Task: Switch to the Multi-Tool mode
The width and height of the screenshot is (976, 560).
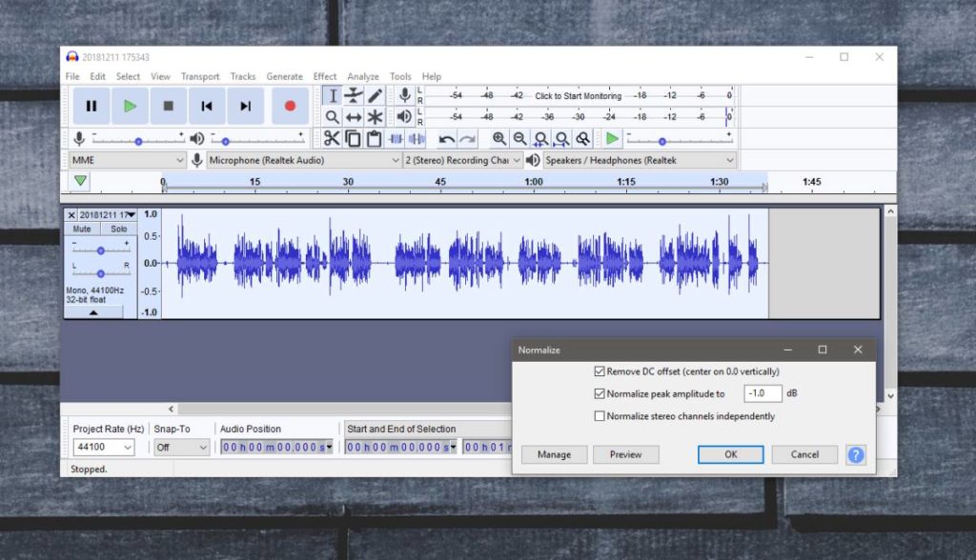Action: point(375,117)
